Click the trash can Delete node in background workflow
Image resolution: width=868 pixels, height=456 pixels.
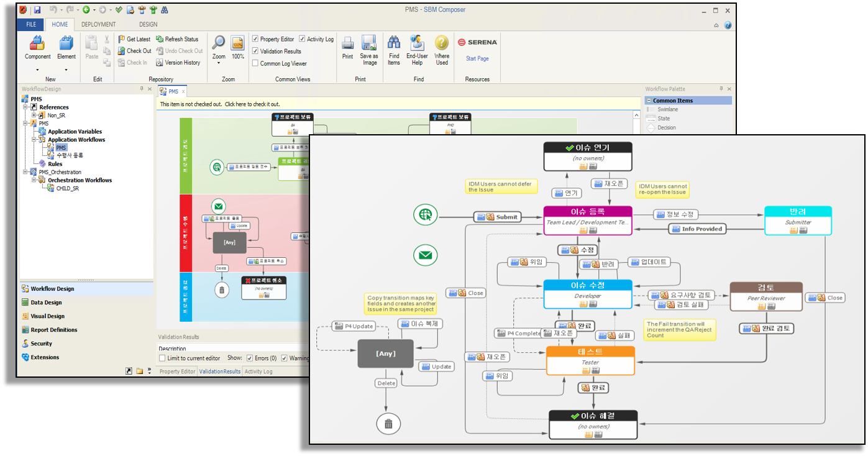pos(222,290)
